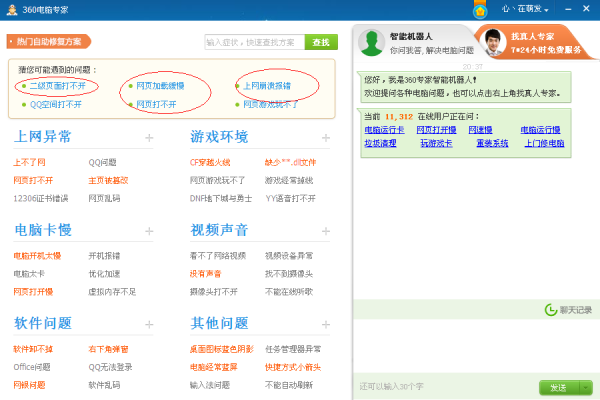This screenshot has width=600, height=400.
Task: Select the 没有声音 item
Action: pos(205,274)
